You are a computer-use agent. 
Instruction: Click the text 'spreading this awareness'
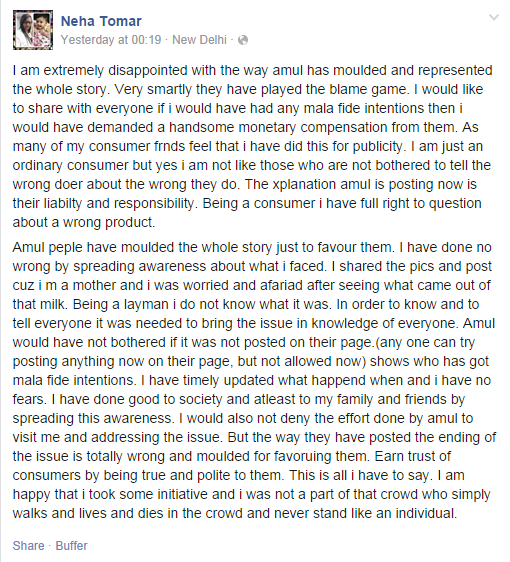pyautogui.click(x=92, y=418)
